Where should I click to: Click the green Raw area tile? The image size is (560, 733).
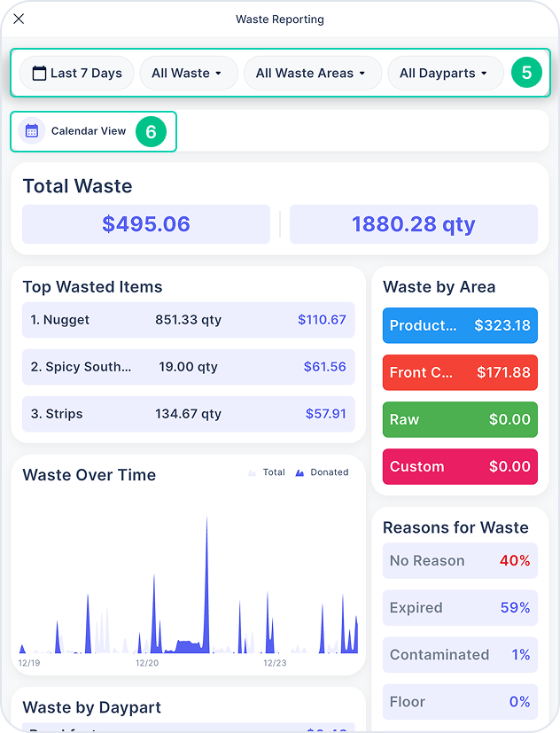[x=460, y=419]
